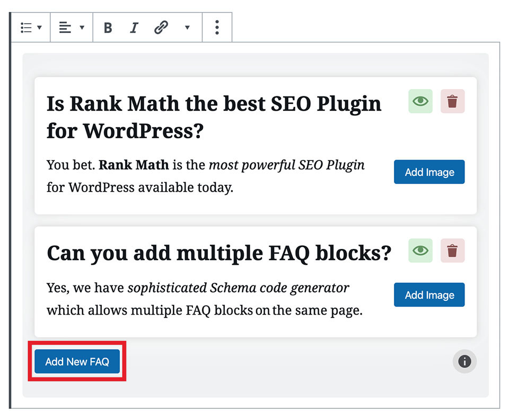Edit question 'Can you add multiple FAQ blocks?'
The height and width of the screenshot is (420, 509).
(x=219, y=253)
